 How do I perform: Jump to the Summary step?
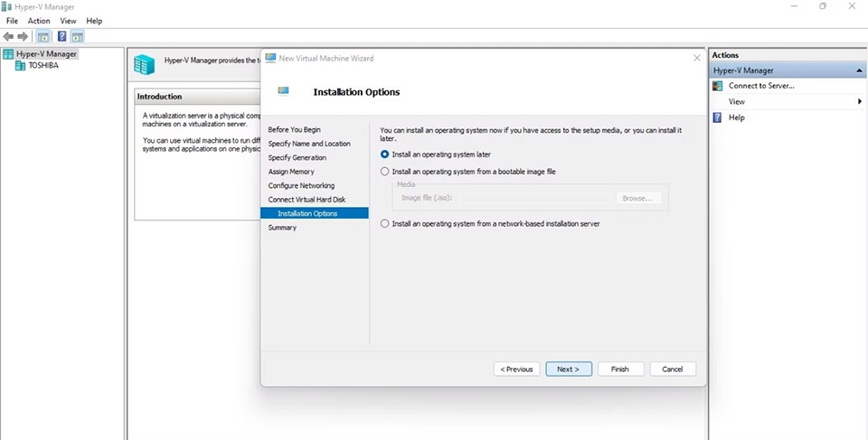coord(282,228)
